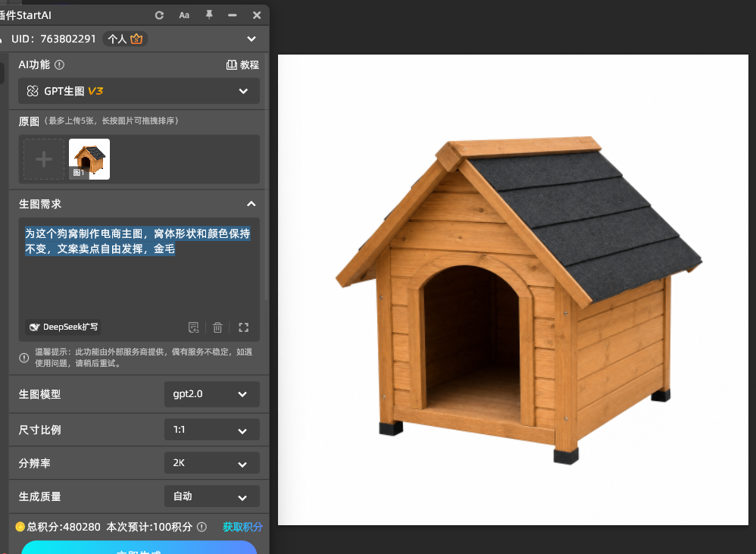Open the 尺寸比例 1:1 dropdown
756x554 pixels.
(x=211, y=430)
